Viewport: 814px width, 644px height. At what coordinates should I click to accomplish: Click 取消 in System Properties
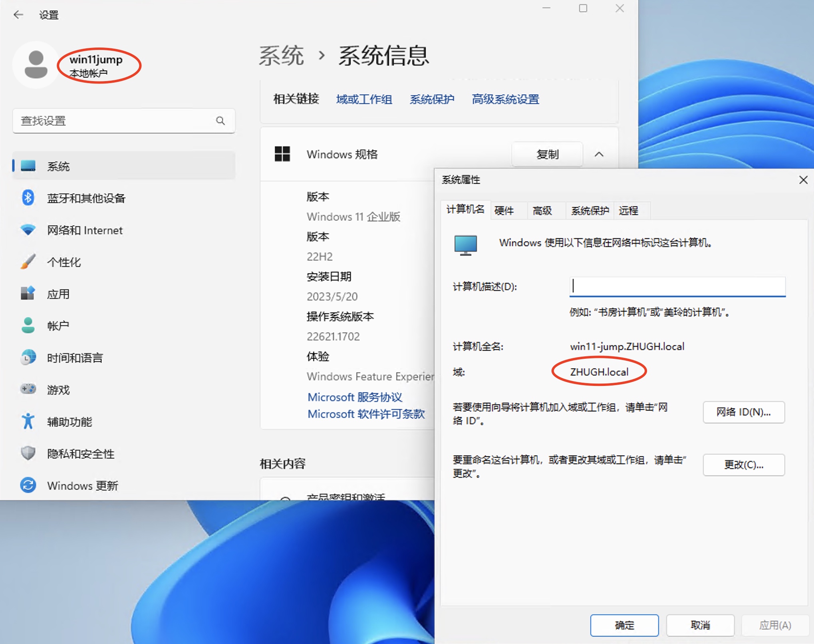tap(700, 625)
